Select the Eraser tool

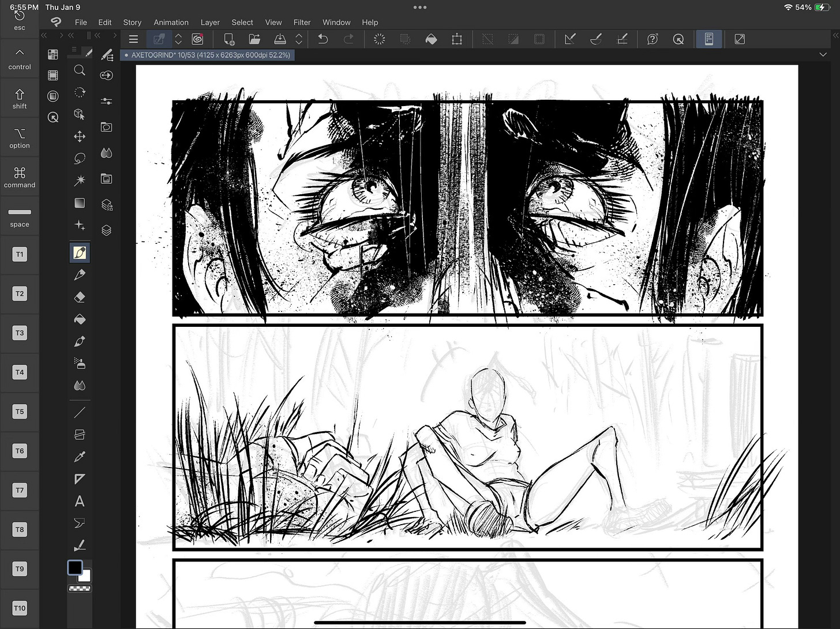pyautogui.click(x=80, y=297)
